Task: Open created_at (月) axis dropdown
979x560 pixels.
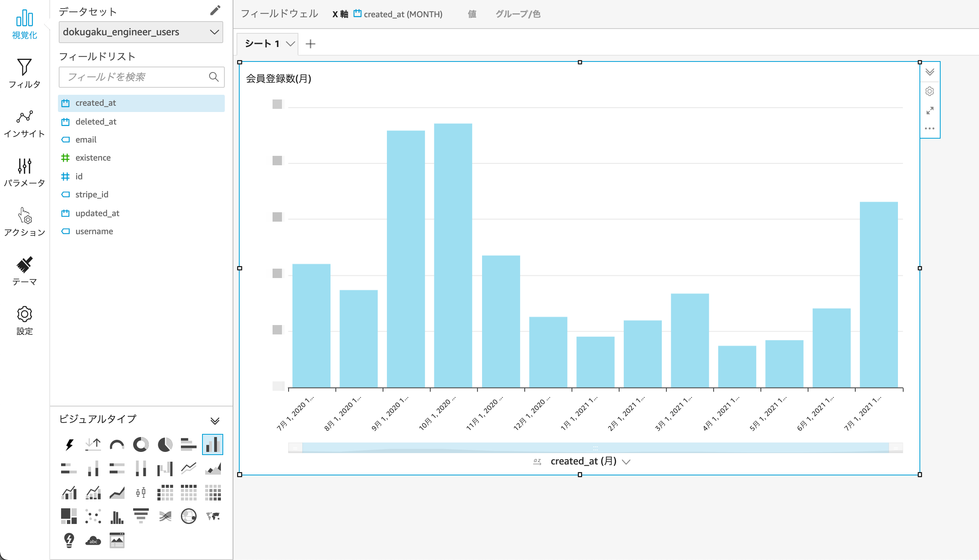Action: [x=626, y=462]
